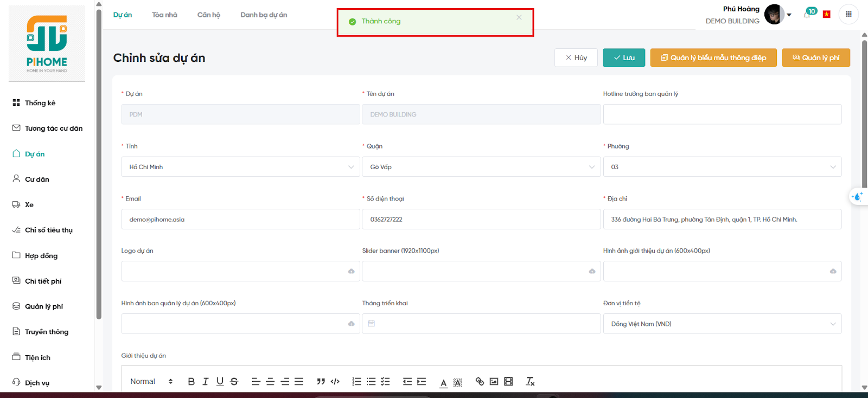Viewport: 868px width, 398px height.
Task: Click the insert image editor icon
Action: pos(494,382)
